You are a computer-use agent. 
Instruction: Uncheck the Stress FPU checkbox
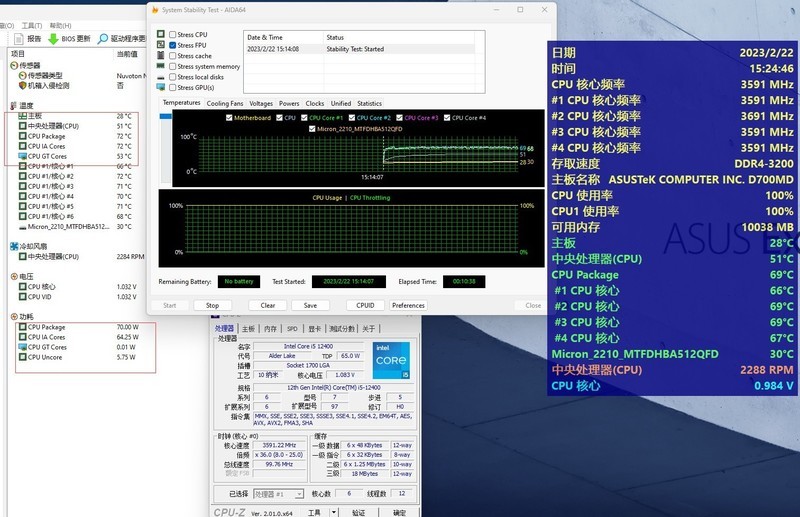click(173, 45)
